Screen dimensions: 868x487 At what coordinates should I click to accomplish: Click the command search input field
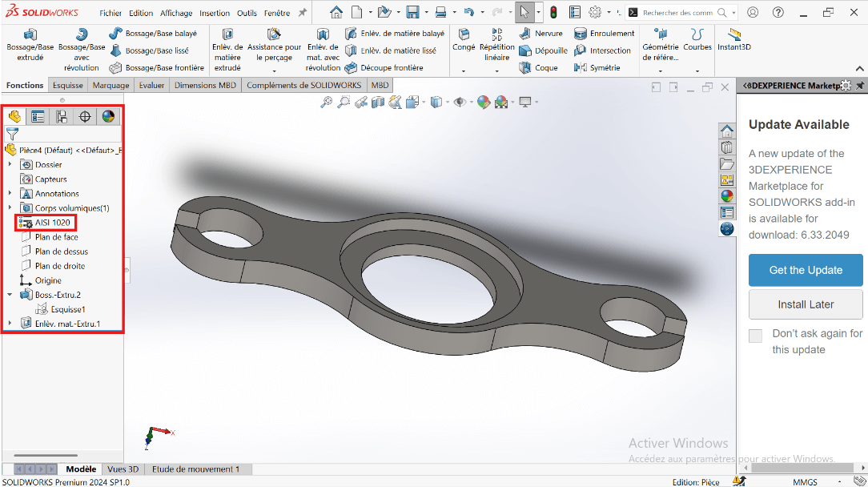coord(677,13)
